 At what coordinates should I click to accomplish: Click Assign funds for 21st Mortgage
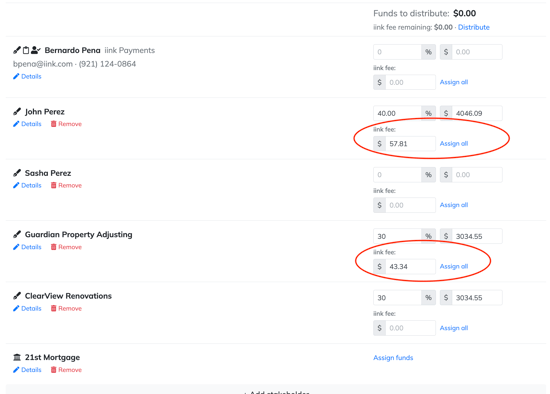[393, 358]
